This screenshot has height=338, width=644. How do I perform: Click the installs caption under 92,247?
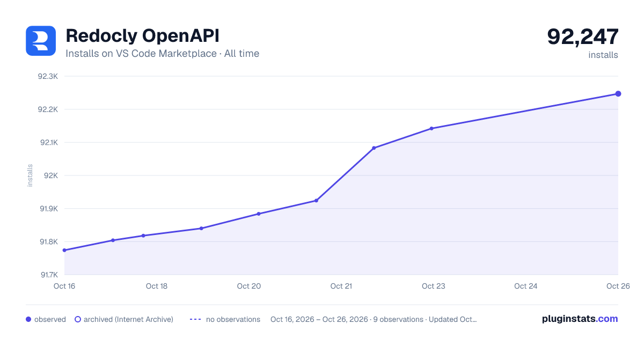coord(603,55)
